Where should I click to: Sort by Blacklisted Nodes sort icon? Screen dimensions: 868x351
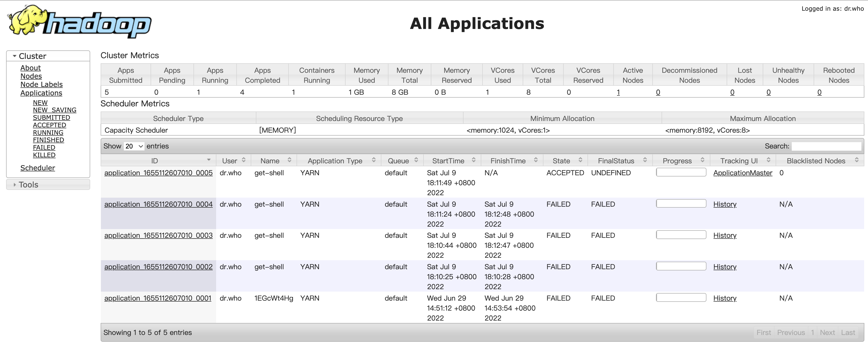(857, 160)
